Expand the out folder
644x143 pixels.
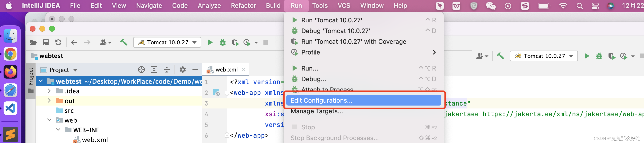pos(49,100)
